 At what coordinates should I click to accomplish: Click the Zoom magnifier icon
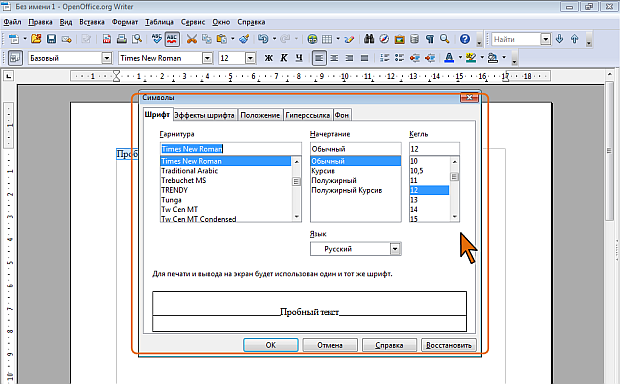point(445,39)
